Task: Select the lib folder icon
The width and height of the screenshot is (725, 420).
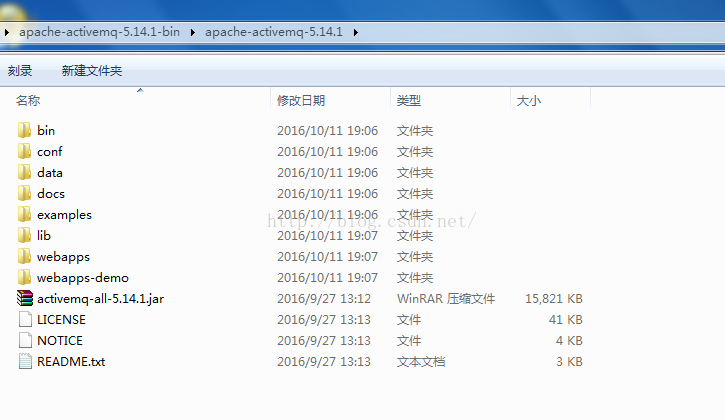Action: [25, 235]
